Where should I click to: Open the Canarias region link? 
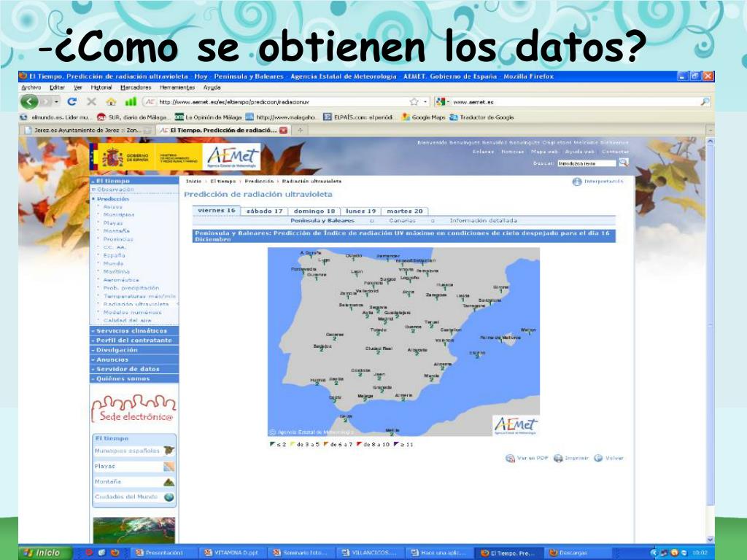(x=402, y=220)
